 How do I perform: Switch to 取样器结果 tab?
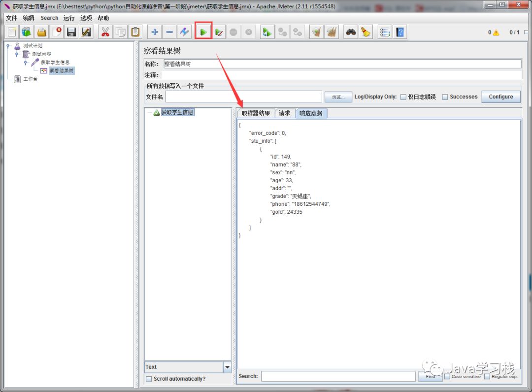coord(256,113)
